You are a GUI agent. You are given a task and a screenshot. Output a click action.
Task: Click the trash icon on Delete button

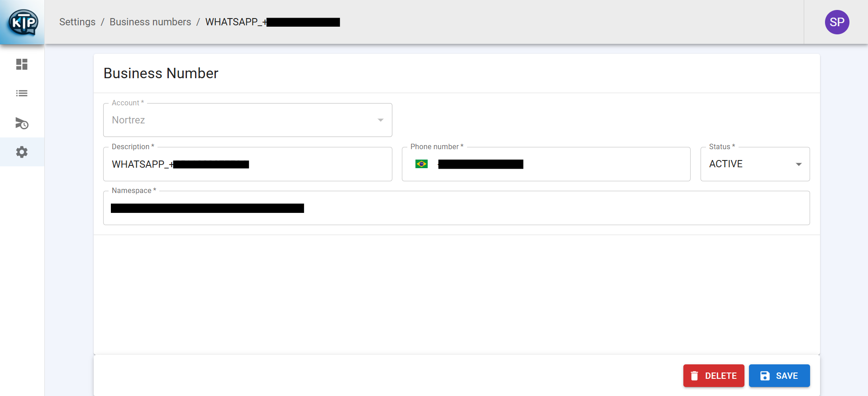click(694, 376)
